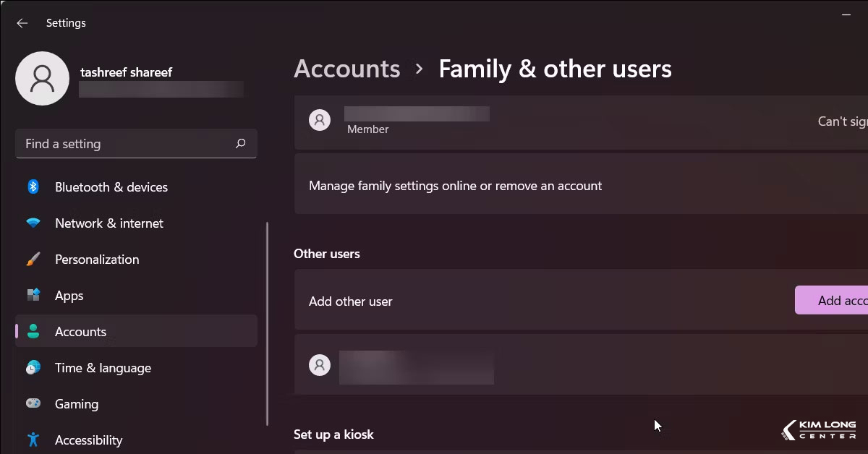Click the Gaming controller icon

pyautogui.click(x=33, y=404)
